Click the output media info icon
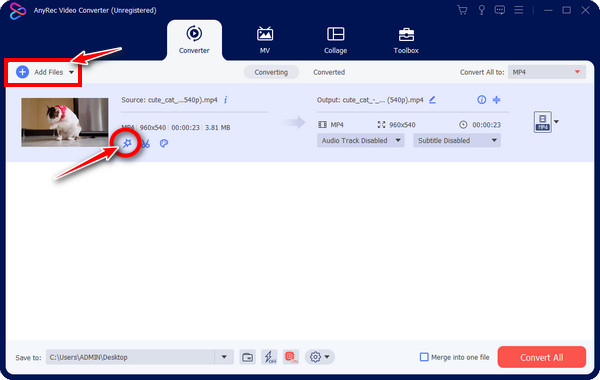600x380 pixels. pos(481,100)
